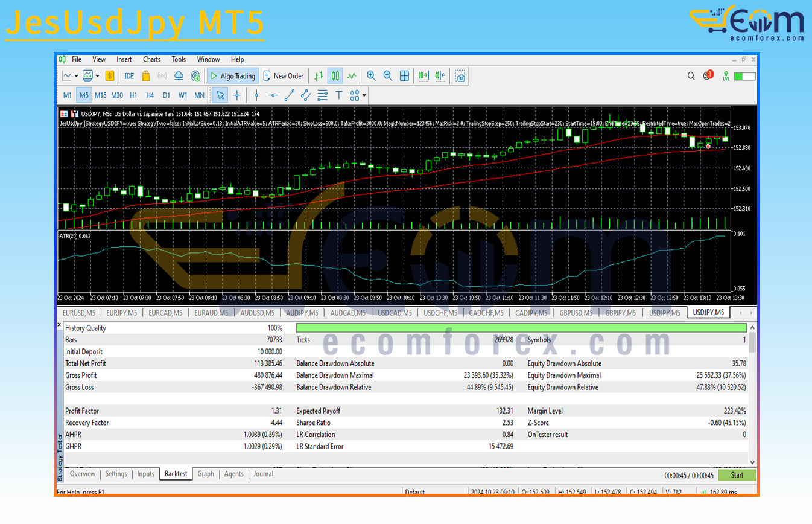Open the tester Overview tab

point(83,474)
